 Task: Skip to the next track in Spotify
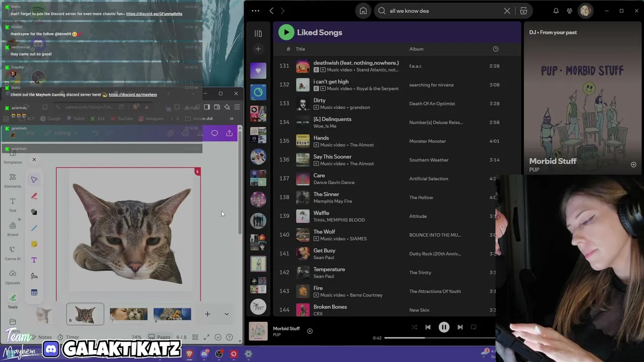[x=460, y=327]
